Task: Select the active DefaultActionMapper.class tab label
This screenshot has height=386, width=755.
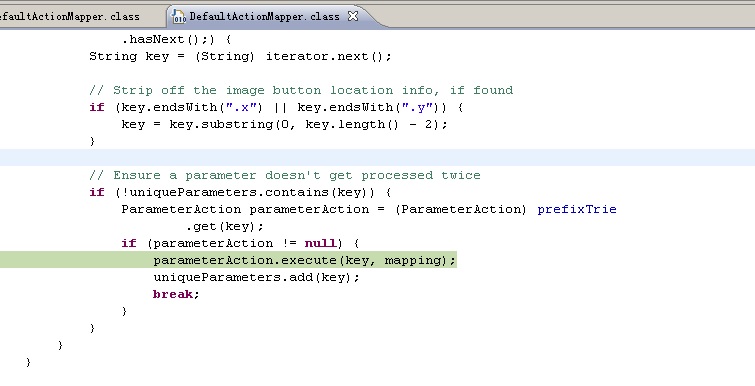Action: point(264,16)
